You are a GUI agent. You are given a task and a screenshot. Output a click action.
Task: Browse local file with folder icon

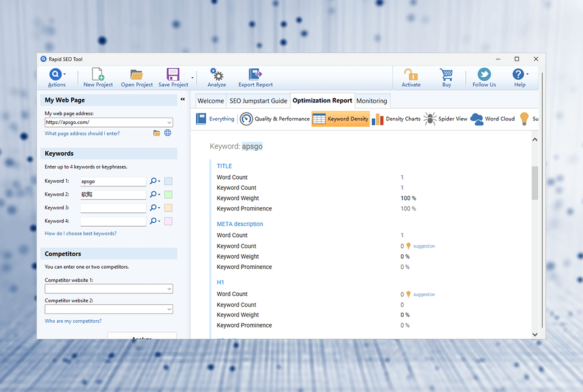pos(156,133)
